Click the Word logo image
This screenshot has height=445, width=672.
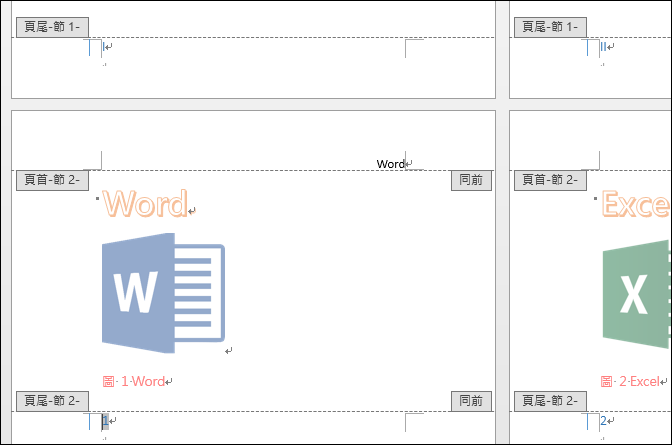point(163,293)
